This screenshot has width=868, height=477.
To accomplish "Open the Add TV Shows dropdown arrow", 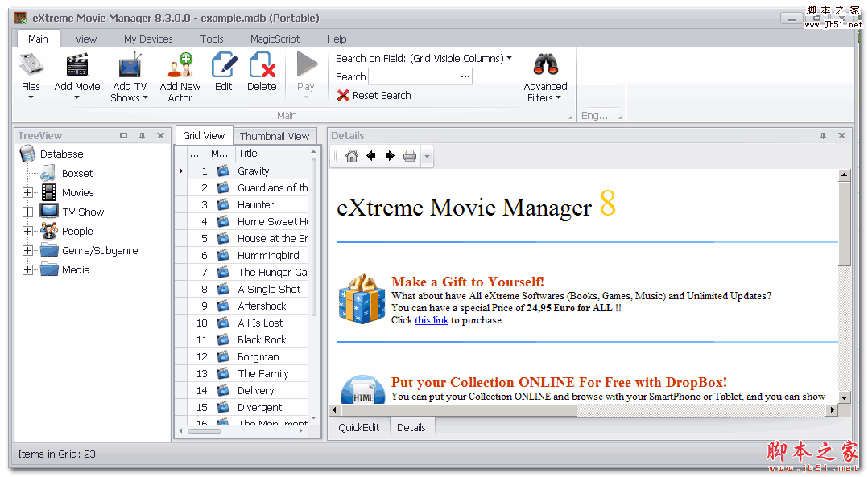I will [x=145, y=98].
